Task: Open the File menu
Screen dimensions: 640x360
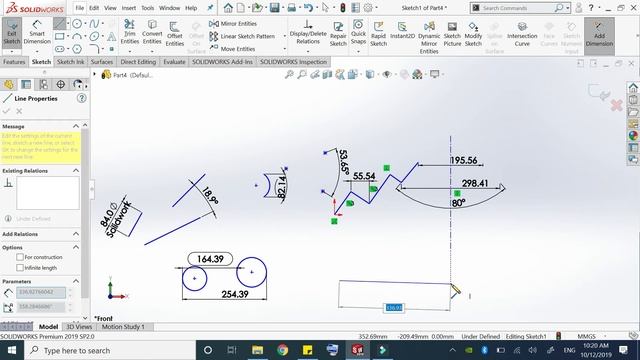Action: pyautogui.click(x=80, y=8)
